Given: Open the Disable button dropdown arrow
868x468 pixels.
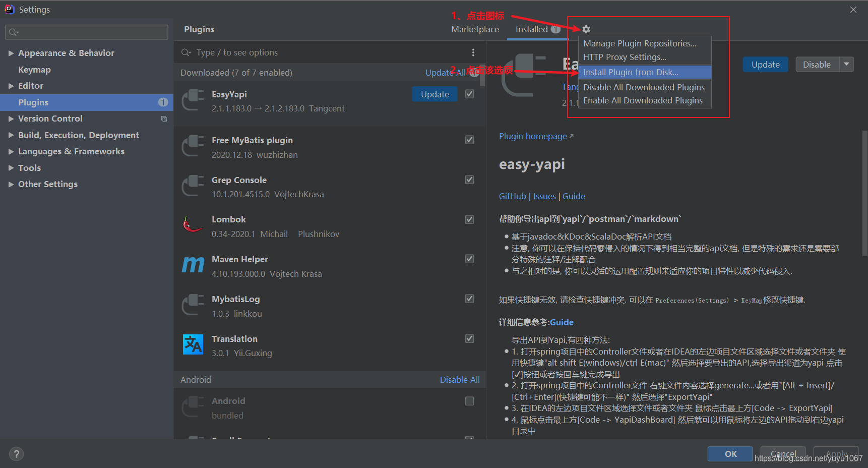Looking at the screenshot, I should 847,64.
